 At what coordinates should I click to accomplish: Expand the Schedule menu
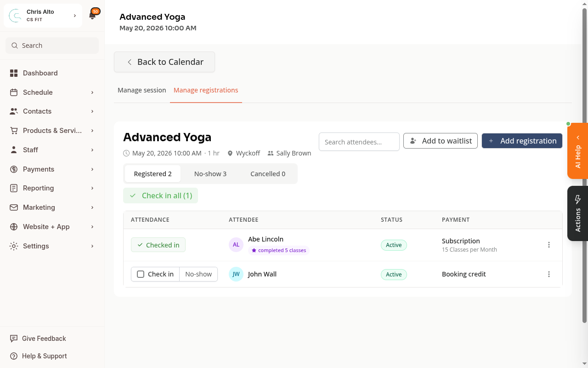[92, 92]
